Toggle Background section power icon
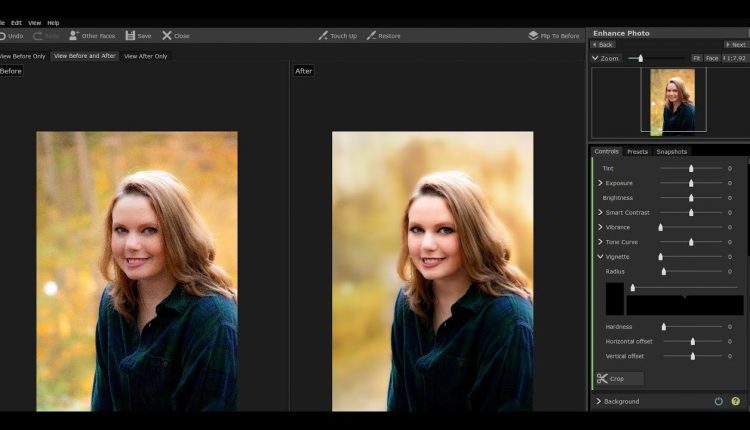750x430 pixels. pos(718,401)
